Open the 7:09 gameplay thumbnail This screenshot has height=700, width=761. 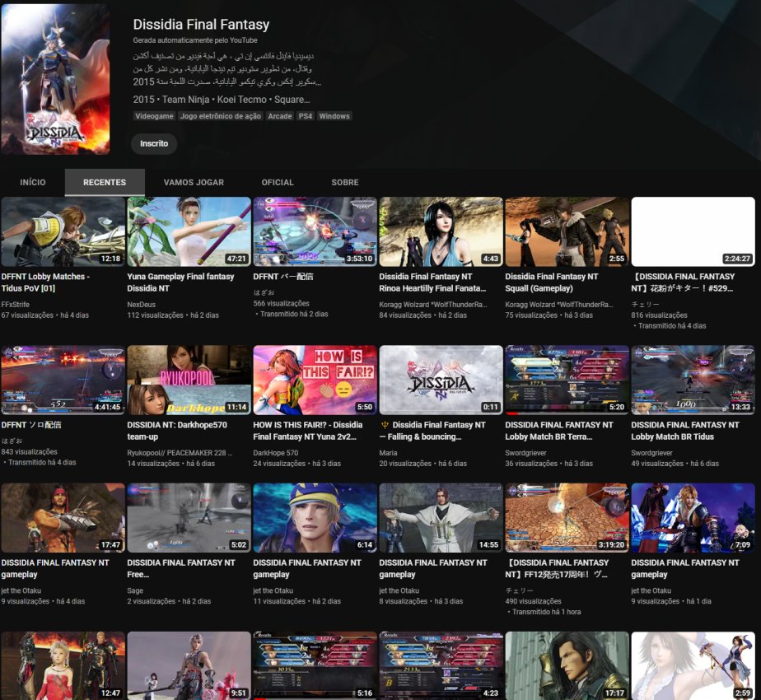tap(693, 518)
